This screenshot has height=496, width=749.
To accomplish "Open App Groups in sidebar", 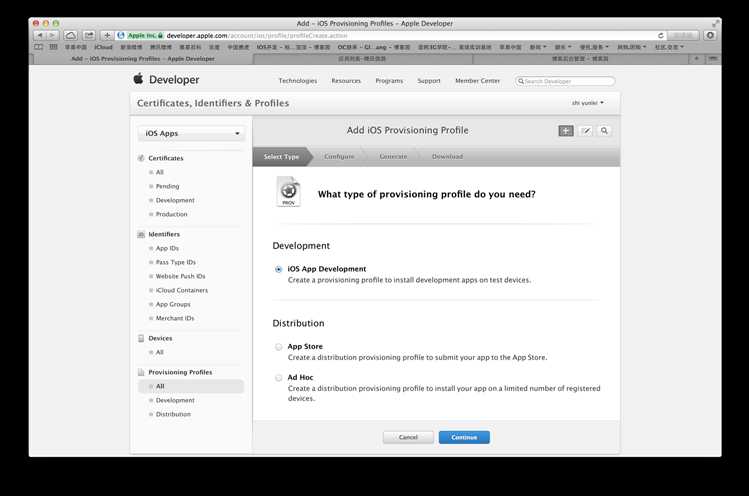I will point(173,304).
